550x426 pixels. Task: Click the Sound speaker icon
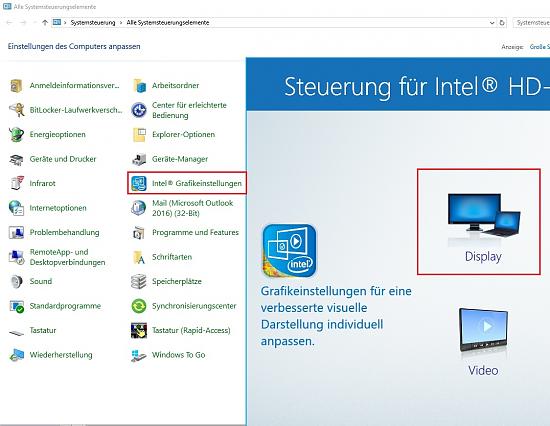tap(16, 281)
